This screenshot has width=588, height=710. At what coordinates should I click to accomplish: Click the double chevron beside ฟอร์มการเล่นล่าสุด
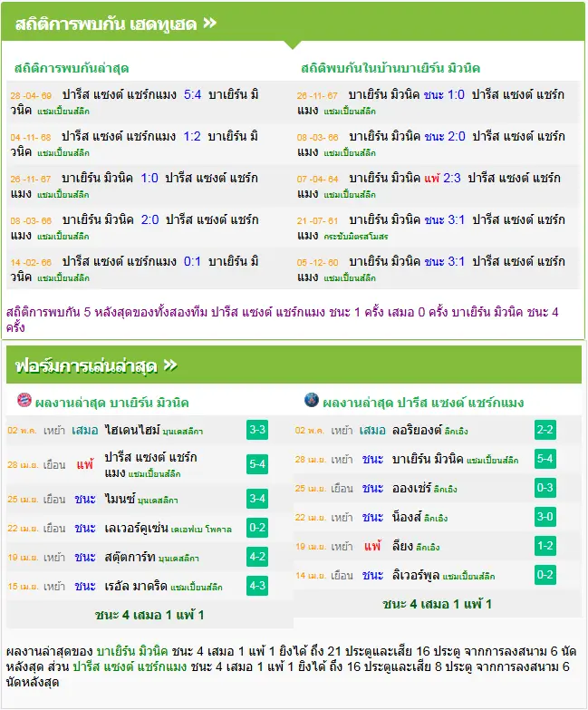(170, 365)
